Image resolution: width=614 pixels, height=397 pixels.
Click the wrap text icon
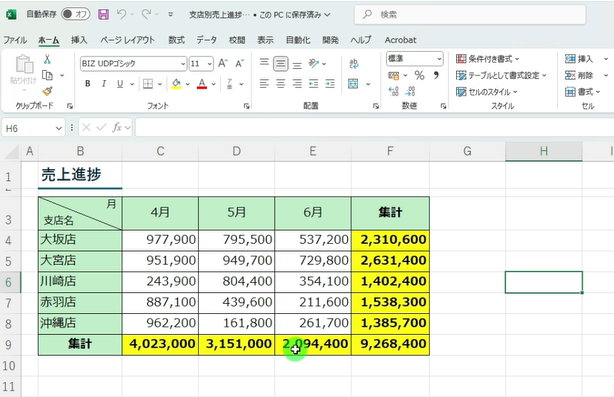(x=354, y=63)
